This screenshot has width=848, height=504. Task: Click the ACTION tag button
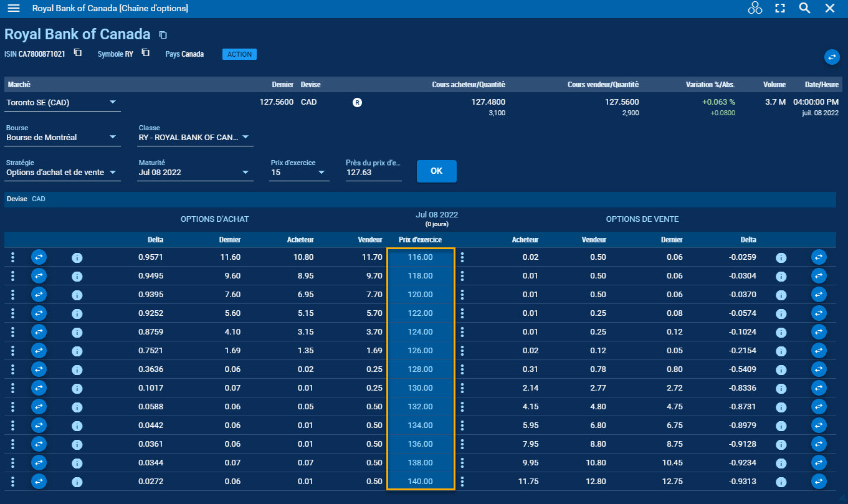tap(239, 54)
